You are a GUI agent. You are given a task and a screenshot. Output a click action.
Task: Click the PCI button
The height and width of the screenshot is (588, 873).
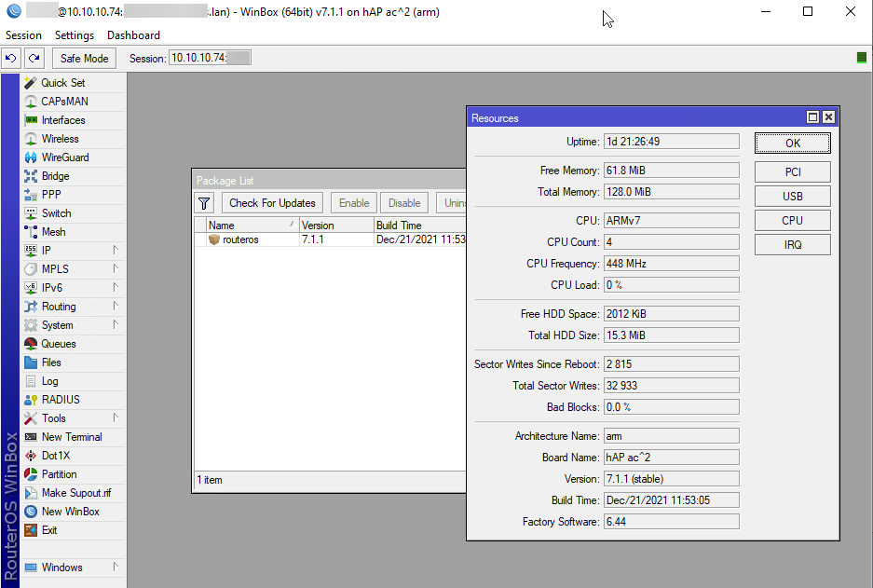pyautogui.click(x=792, y=172)
